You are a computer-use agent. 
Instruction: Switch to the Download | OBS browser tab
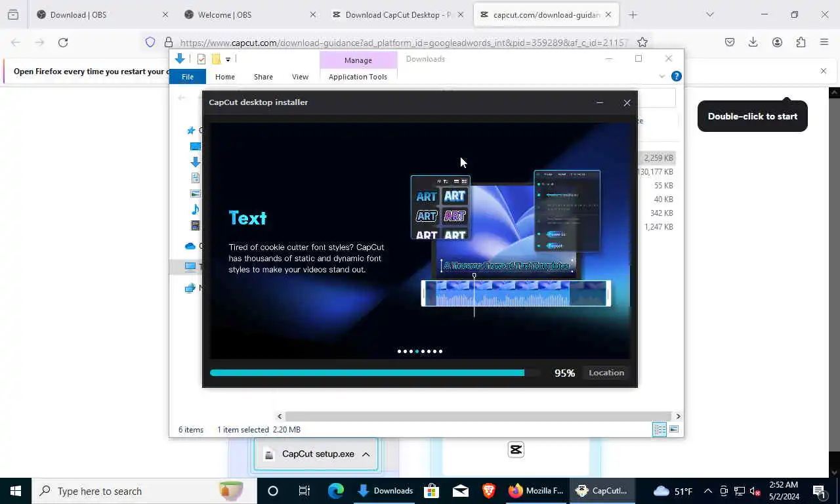click(x=103, y=14)
